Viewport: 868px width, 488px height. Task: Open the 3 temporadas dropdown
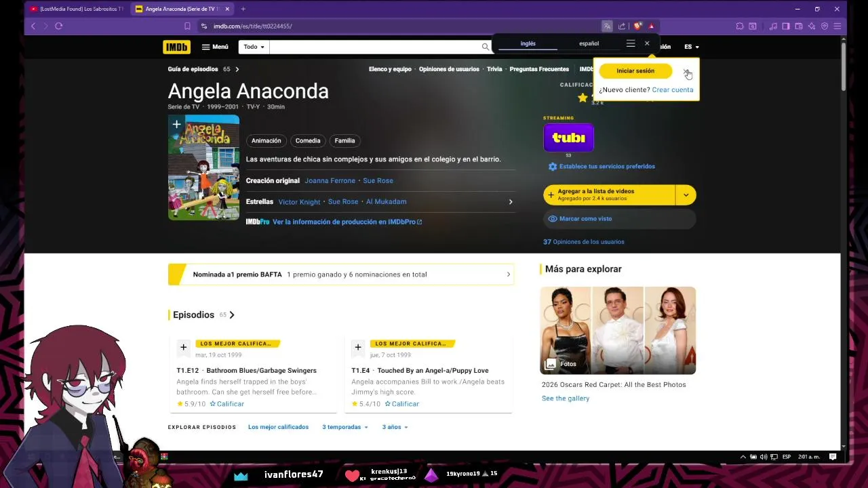point(345,427)
